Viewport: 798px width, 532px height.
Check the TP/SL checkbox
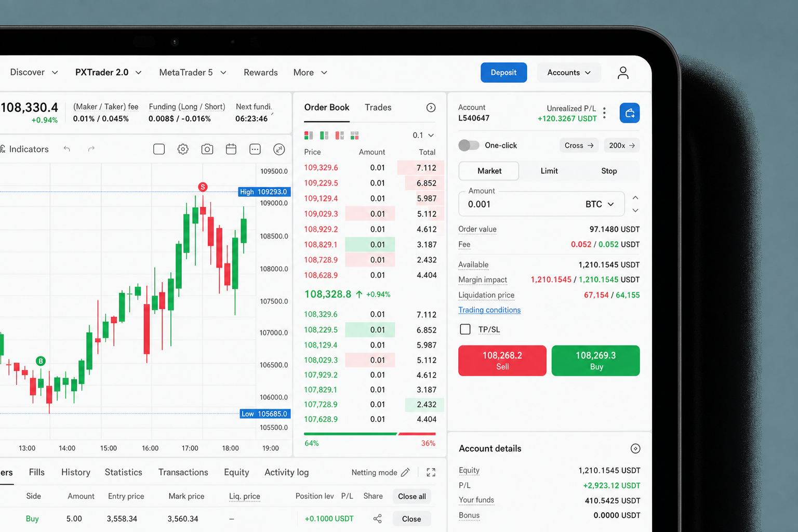coord(465,329)
